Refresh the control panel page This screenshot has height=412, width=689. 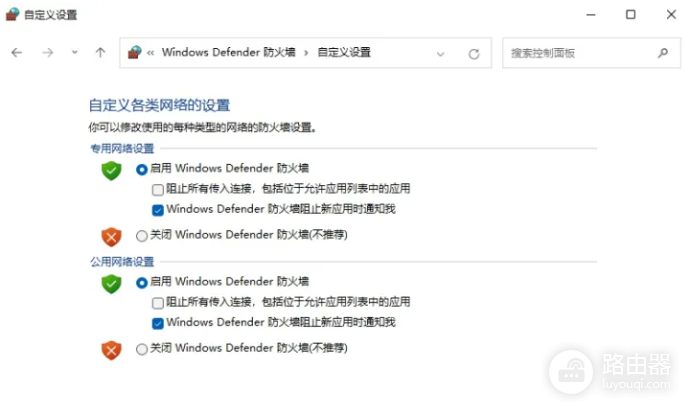474,54
